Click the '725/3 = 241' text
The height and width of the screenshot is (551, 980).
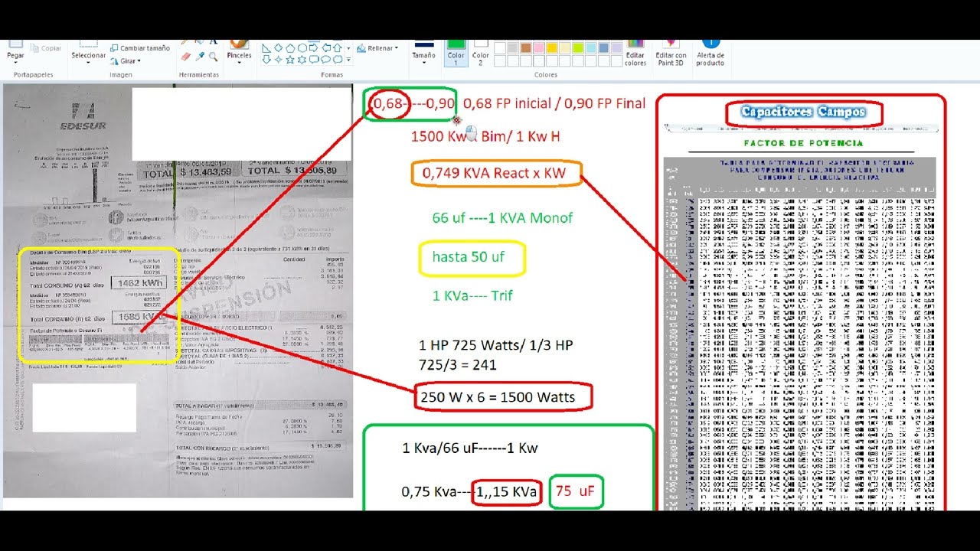tap(457, 365)
